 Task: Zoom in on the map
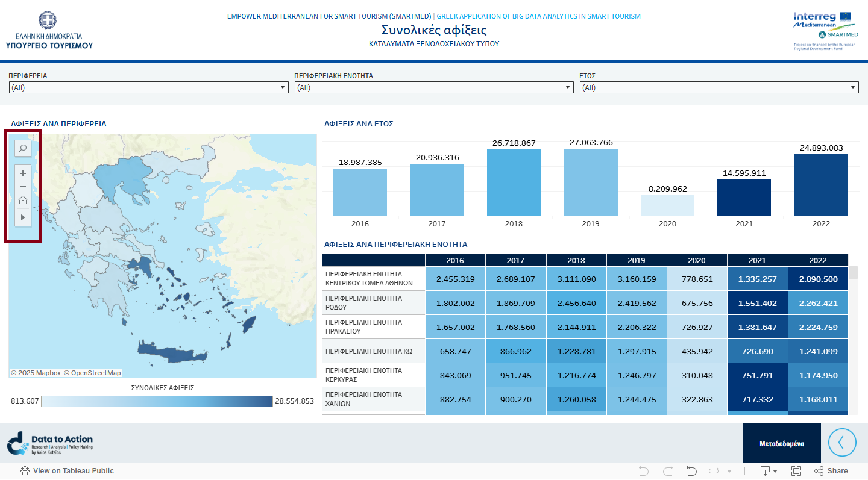pos(23,173)
